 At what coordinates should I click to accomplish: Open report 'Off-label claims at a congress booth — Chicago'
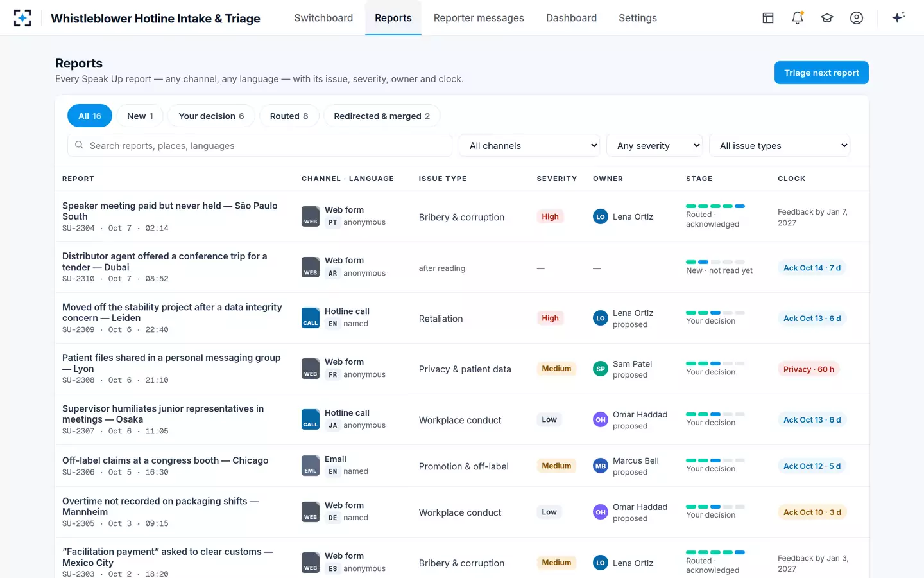(166, 460)
